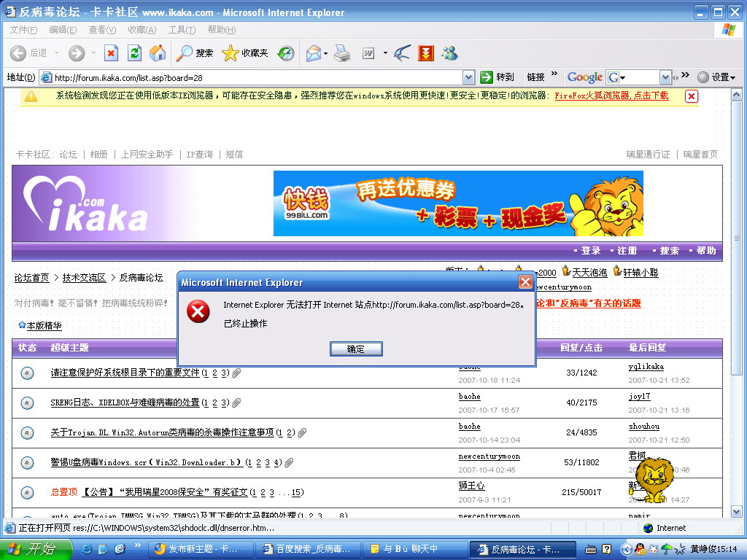Click the URL address input field
This screenshot has height=560, width=747.
click(x=258, y=77)
